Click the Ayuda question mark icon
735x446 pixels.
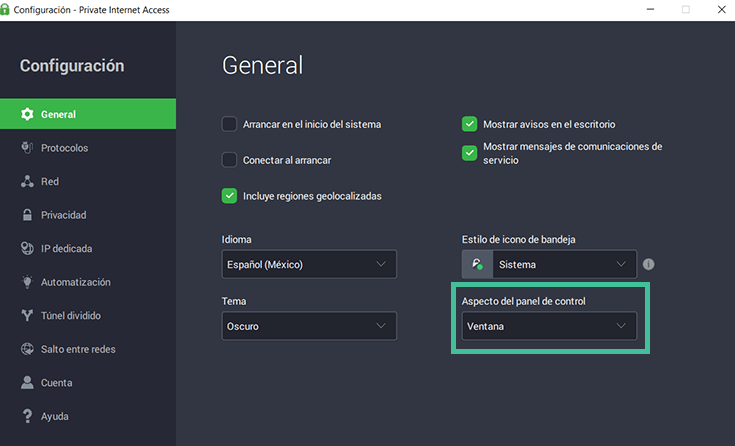coord(27,416)
